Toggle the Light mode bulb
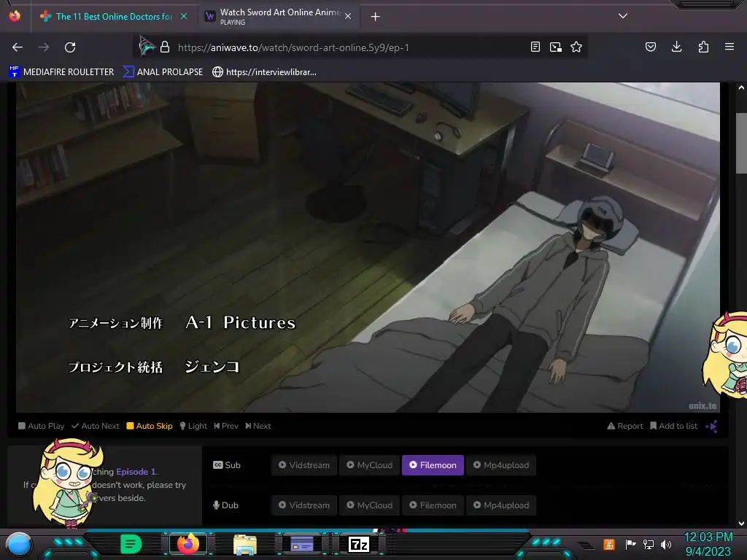Screen dimensions: 747x560 [193, 426]
